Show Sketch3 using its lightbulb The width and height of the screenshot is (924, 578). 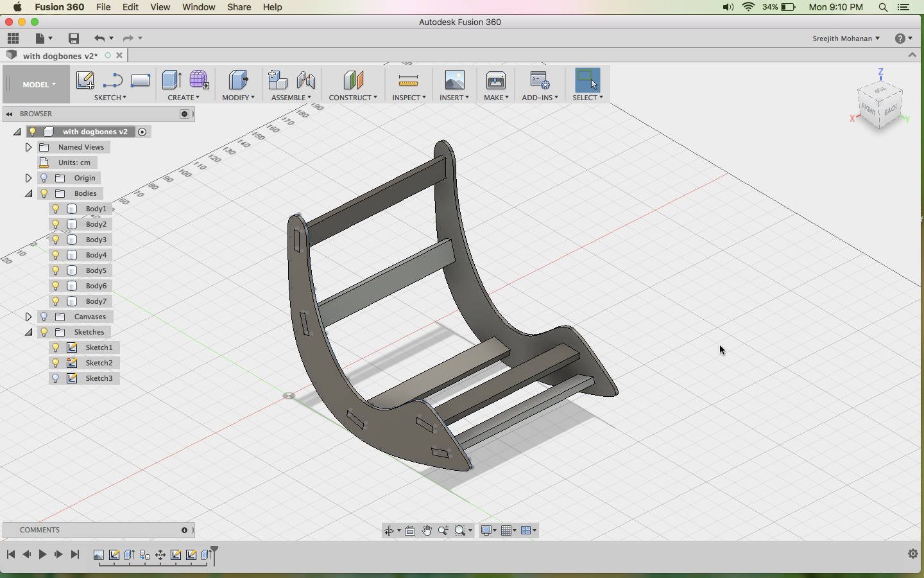coord(56,378)
